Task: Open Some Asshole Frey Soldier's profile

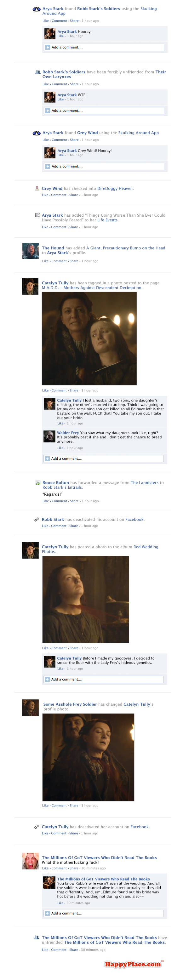Action: point(70,704)
